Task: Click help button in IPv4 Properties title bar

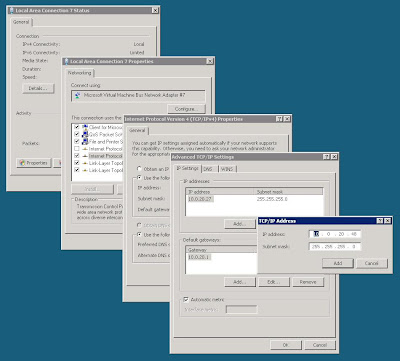Action: pos(279,119)
